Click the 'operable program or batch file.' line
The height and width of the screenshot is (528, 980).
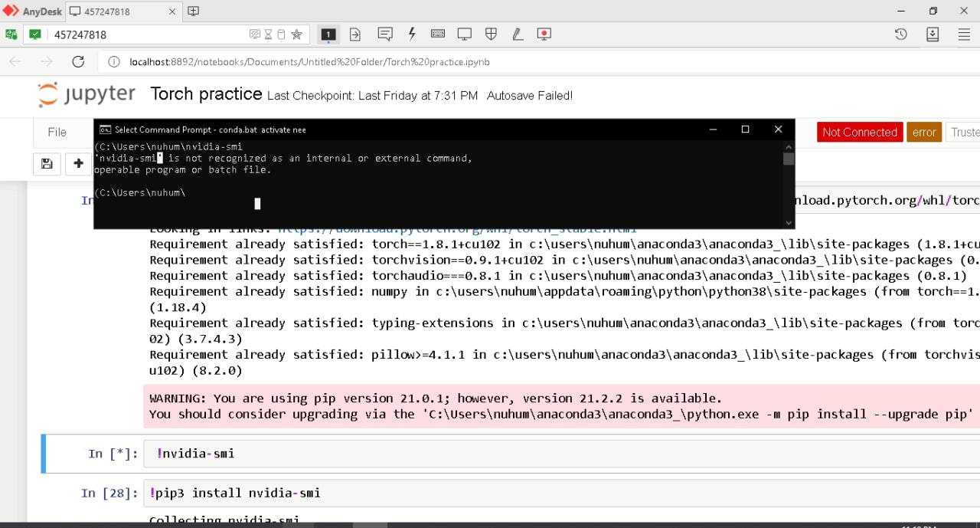click(x=183, y=169)
